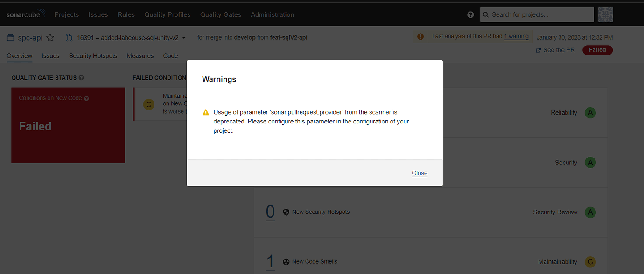The image size is (644, 274).
Task: Click the 1 warning link
Action: 516,36
